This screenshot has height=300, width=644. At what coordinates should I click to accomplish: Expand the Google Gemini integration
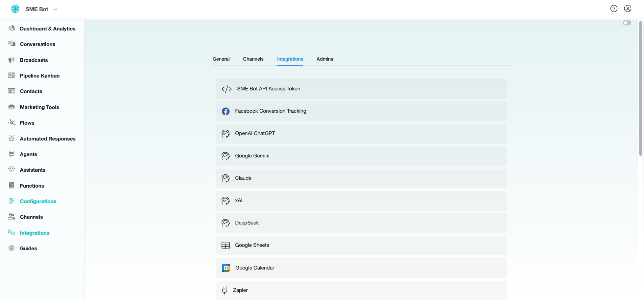click(361, 156)
